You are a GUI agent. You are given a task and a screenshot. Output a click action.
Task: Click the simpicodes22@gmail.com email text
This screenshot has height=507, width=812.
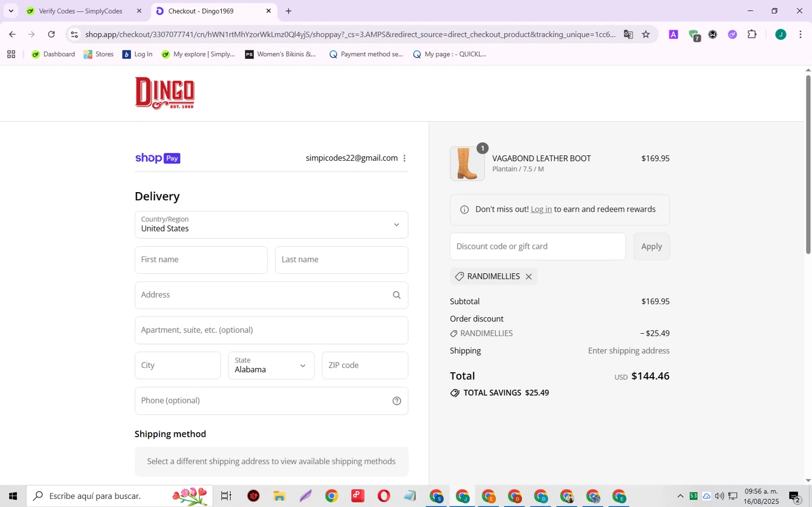click(x=351, y=158)
